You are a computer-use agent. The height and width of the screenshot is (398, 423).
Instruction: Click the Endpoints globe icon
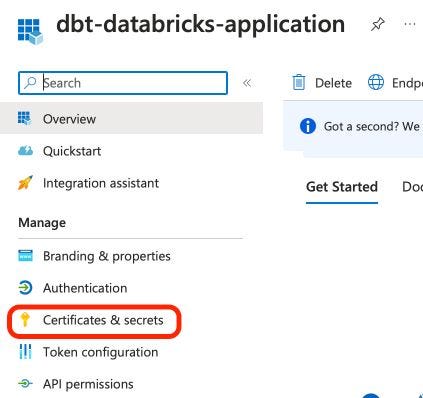pos(376,82)
